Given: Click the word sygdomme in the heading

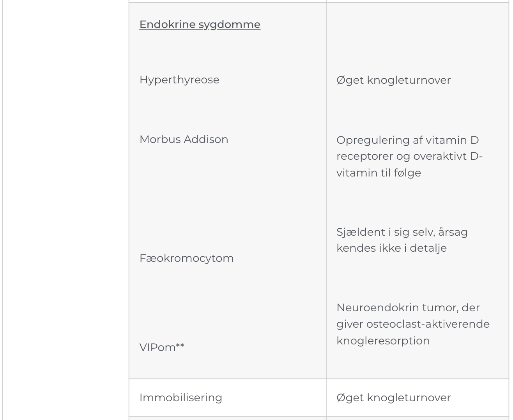Looking at the screenshot, I should 229,25.
